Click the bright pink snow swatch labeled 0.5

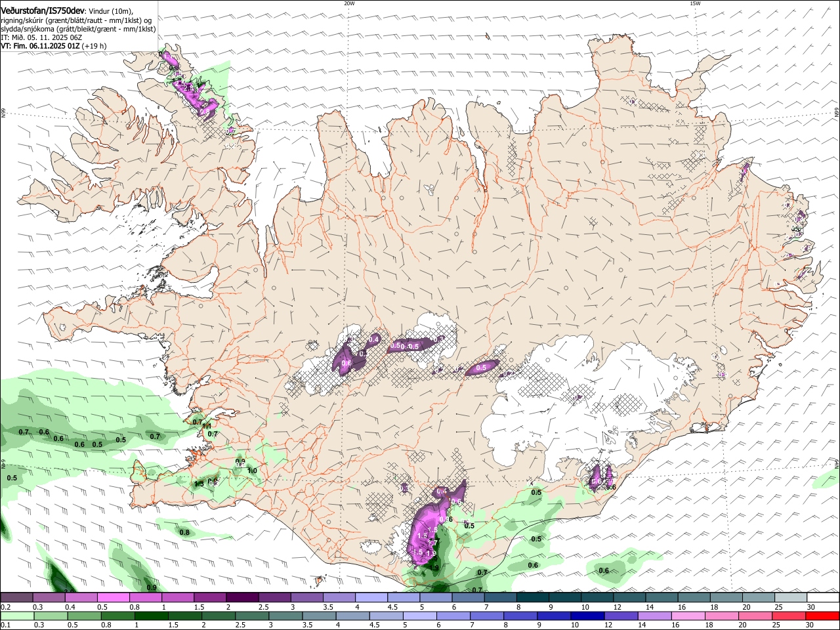point(113,597)
